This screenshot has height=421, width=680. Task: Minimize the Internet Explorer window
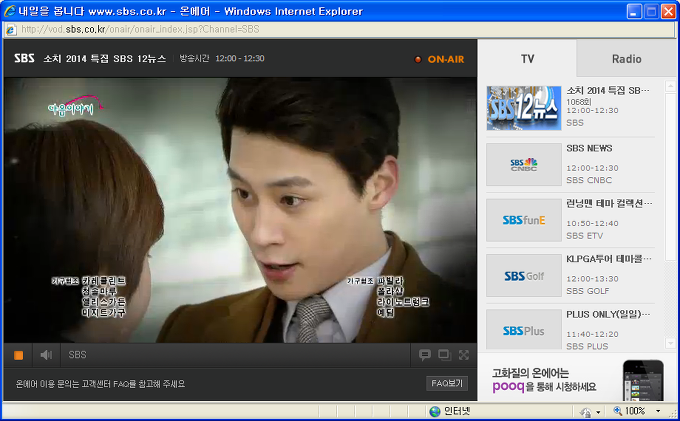(634, 11)
